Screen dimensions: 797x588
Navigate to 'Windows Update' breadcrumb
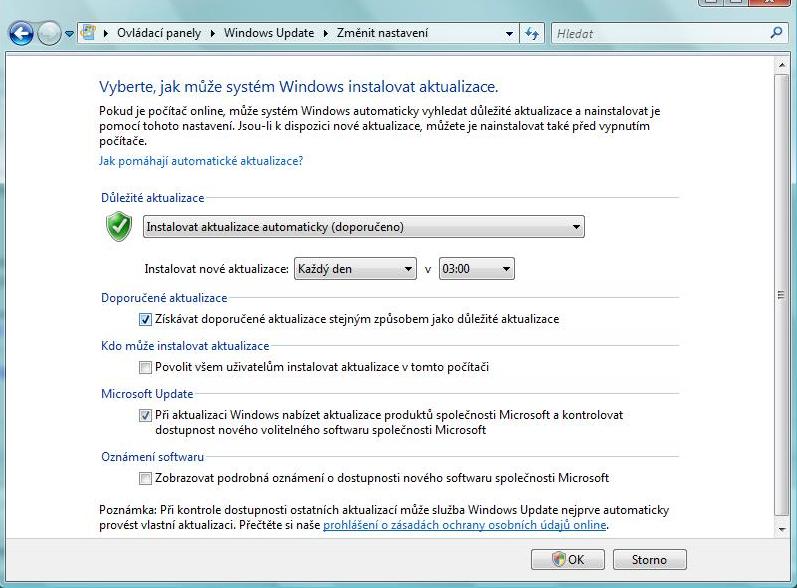269,33
